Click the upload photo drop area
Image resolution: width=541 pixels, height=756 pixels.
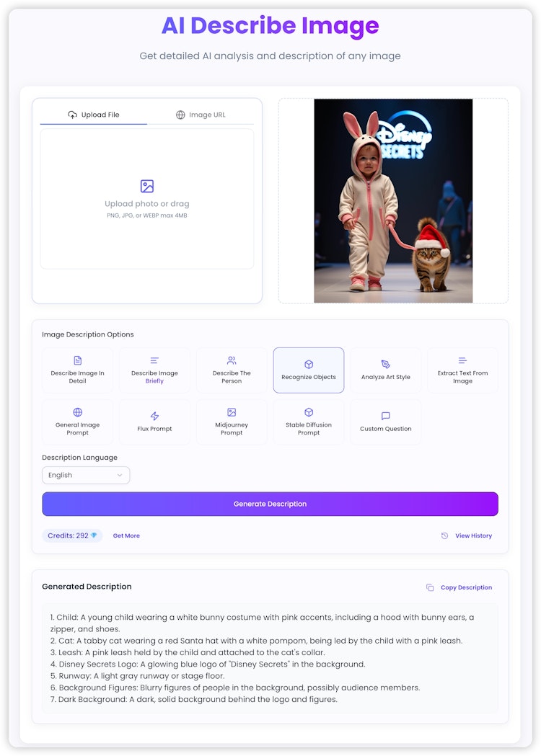click(147, 199)
